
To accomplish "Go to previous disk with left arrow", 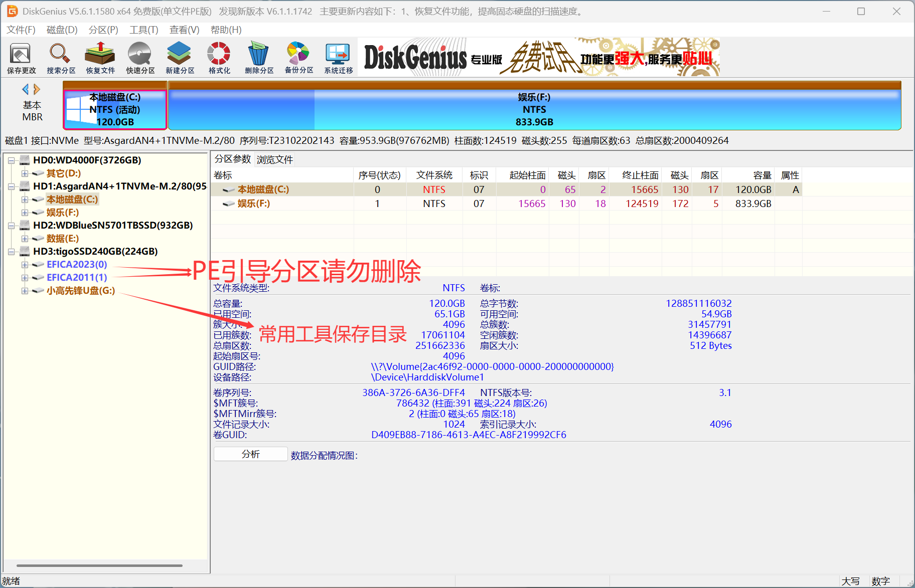I will coord(26,89).
